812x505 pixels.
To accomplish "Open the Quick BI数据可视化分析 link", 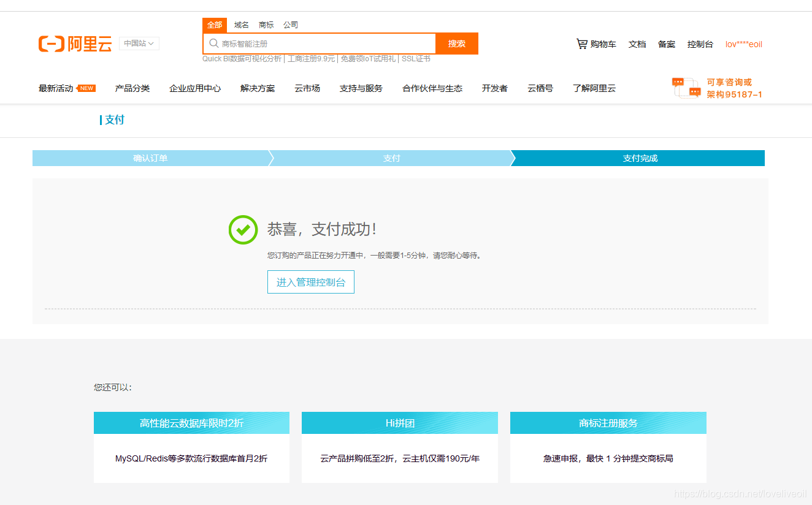I will coord(242,59).
